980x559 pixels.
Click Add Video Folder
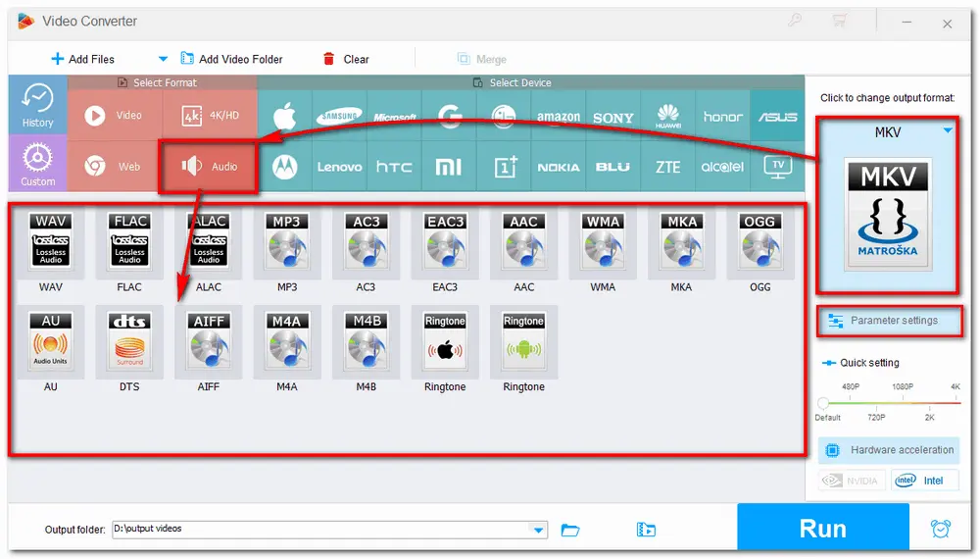pyautogui.click(x=231, y=59)
